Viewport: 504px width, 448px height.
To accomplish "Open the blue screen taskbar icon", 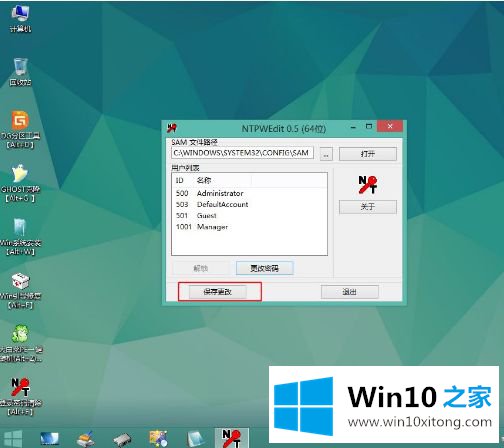I will (x=49, y=439).
